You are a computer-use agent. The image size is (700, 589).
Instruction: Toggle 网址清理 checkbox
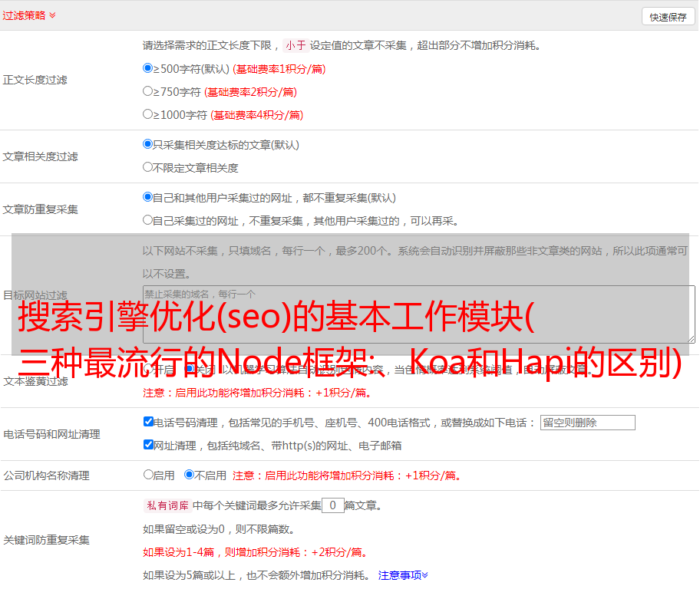tap(148, 445)
